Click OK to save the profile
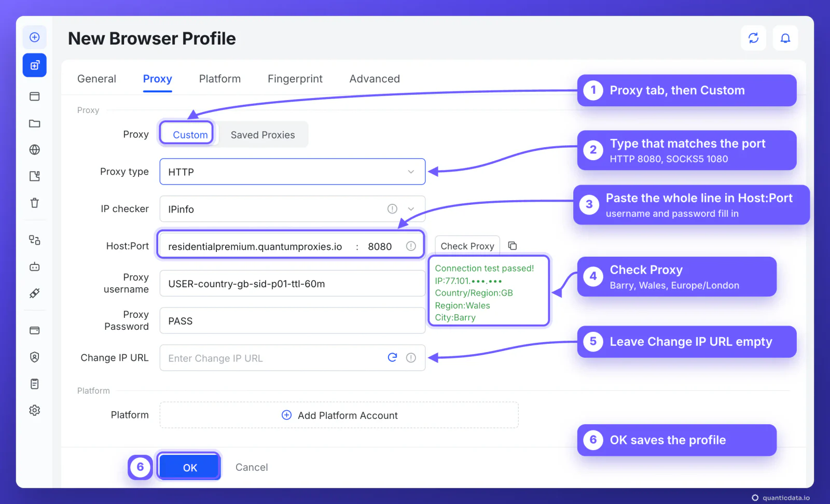The image size is (830, 504). tap(190, 467)
